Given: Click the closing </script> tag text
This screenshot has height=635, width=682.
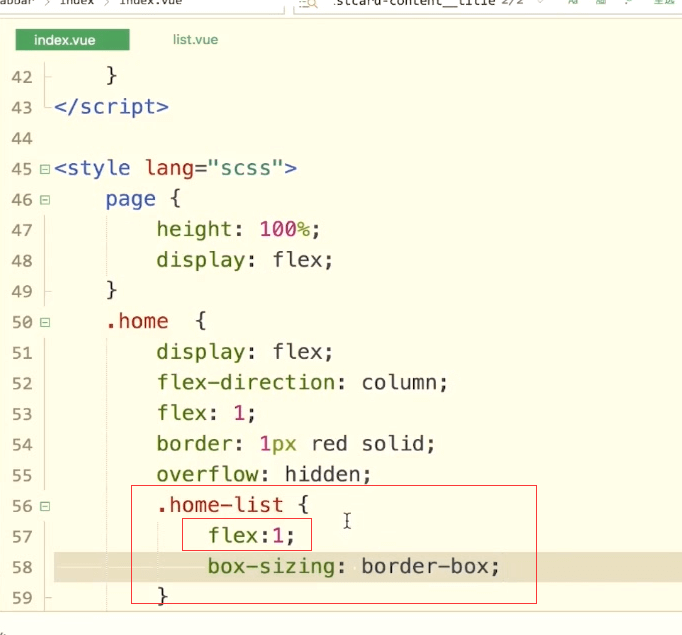Looking at the screenshot, I should [x=111, y=107].
